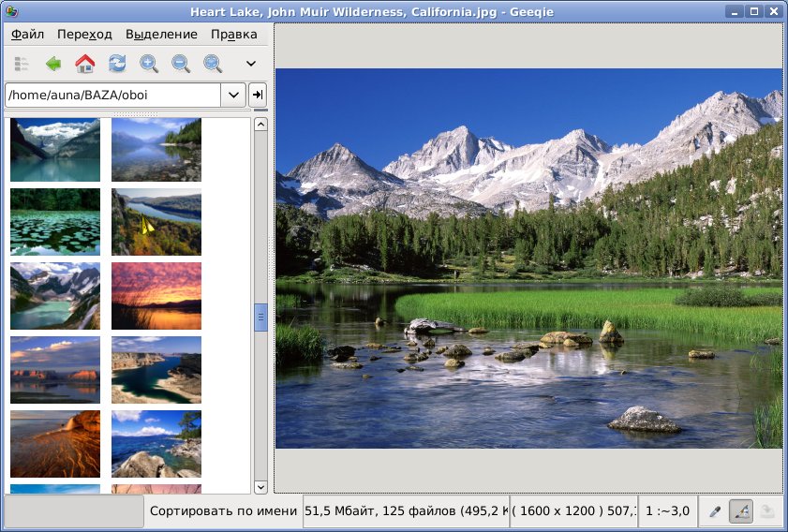Expand the toolbar overflow chevron
788x532 pixels.
click(x=251, y=64)
